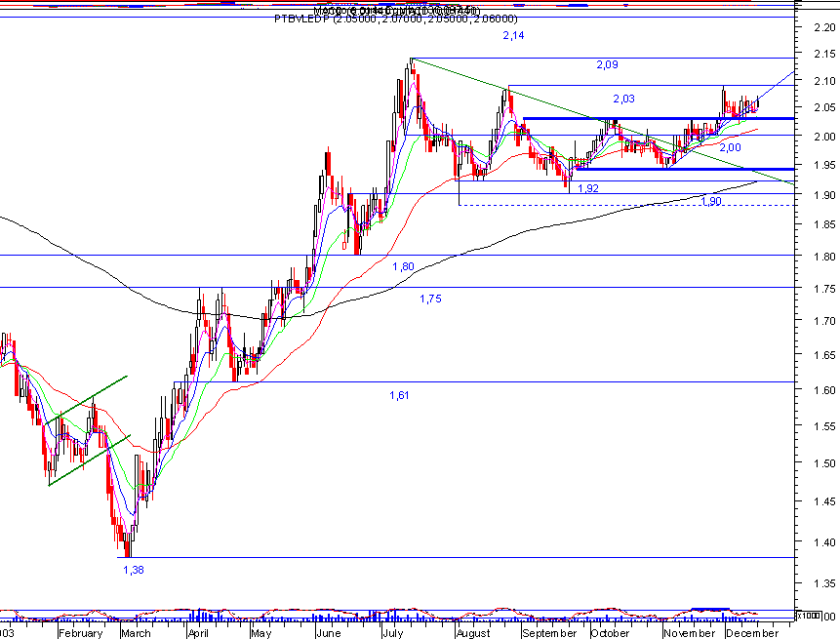Screen dimensions: 840x639
Task: Click the blue "1,75" level annotation
Action: (430, 299)
